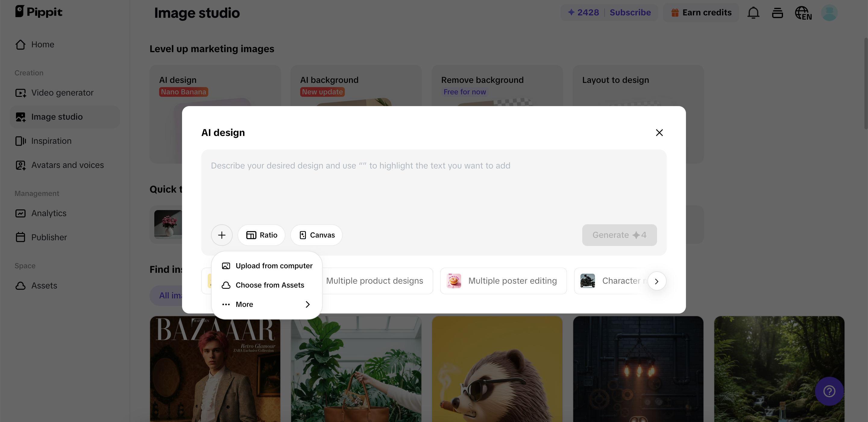Image resolution: width=868 pixels, height=422 pixels.
Task: Open the stacked layers icon in the header
Action: 777,13
